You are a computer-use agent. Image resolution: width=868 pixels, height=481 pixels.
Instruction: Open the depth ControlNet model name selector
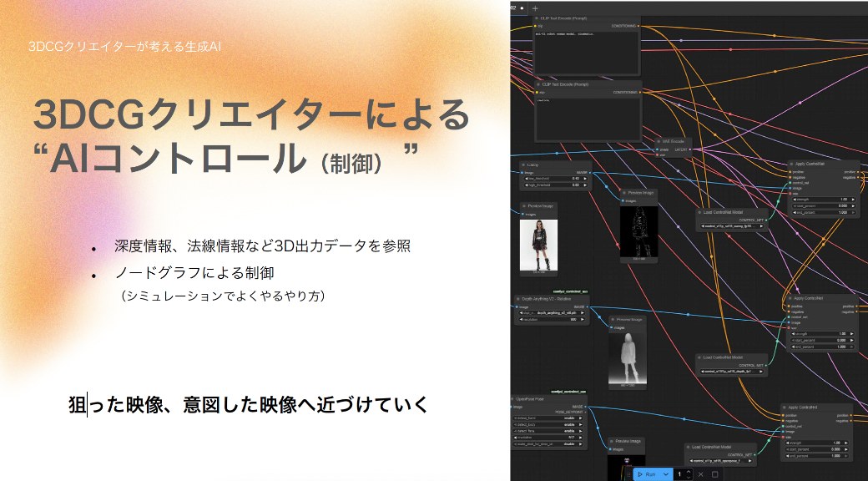pyautogui.click(x=730, y=372)
